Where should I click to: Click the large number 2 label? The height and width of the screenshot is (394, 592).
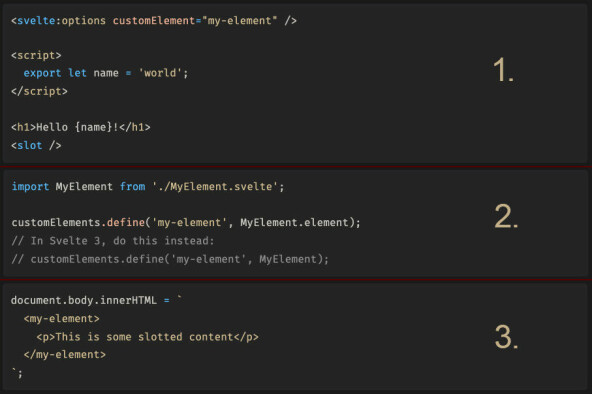(x=506, y=217)
